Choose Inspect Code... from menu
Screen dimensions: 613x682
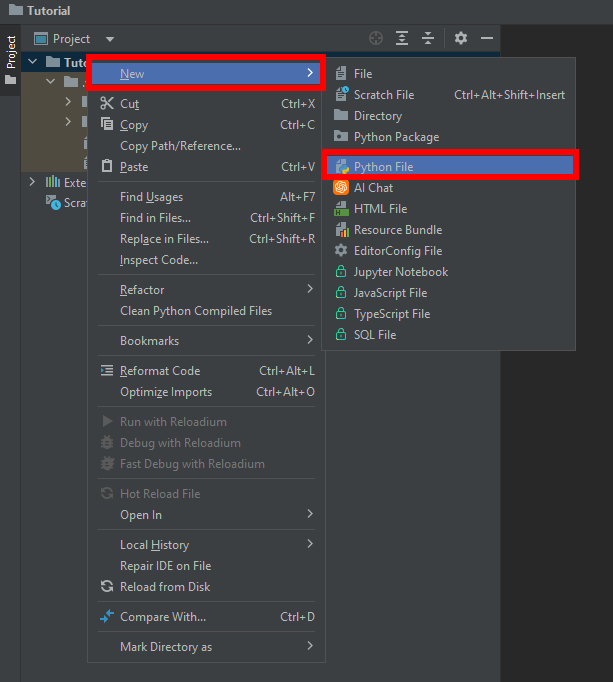coord(206,260)
